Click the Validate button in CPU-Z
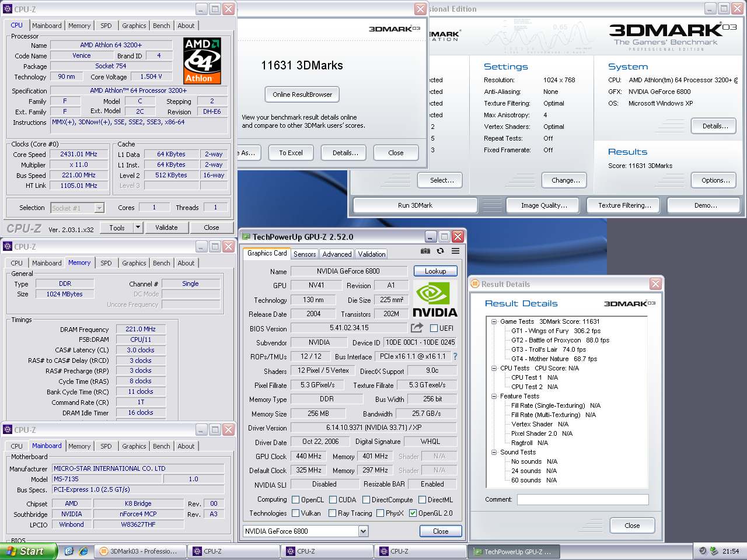The image size is (747, 560). click(x=166, y=228)
